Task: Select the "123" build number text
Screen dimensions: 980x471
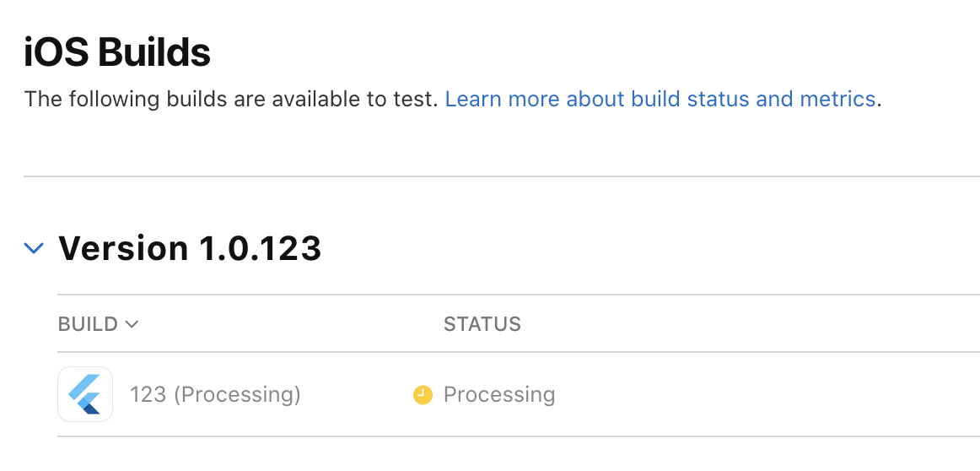Action: tap(148, 395)
